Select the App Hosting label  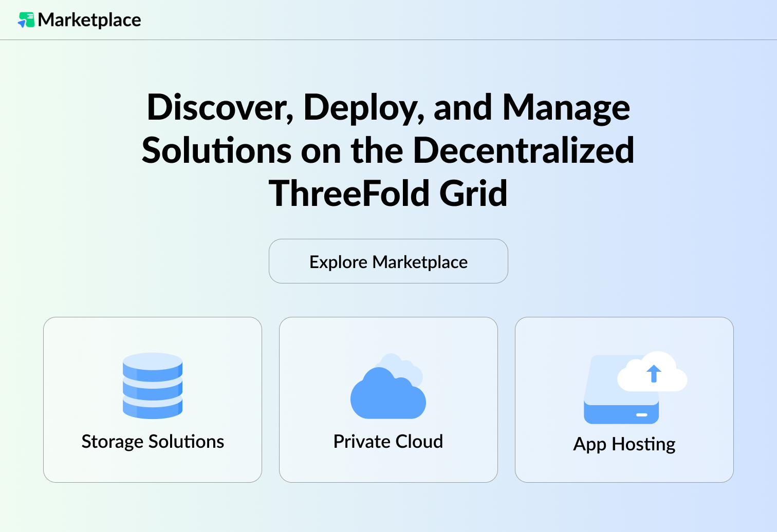tap(624, 444)
